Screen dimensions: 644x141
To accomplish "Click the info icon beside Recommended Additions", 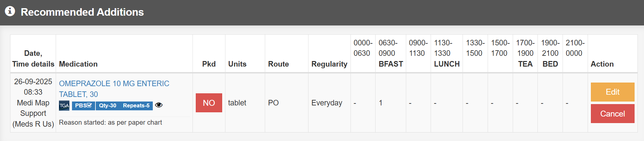I will pos(10,11).
